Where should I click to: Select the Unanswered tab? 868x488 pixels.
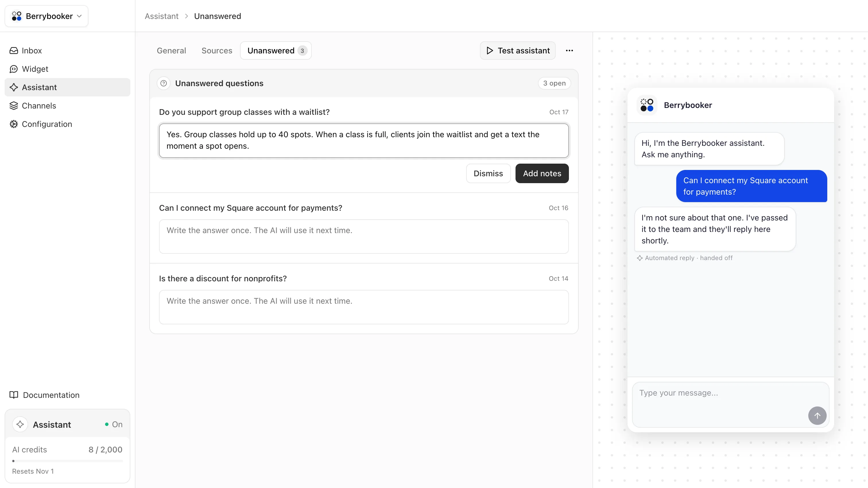point(276,51)
